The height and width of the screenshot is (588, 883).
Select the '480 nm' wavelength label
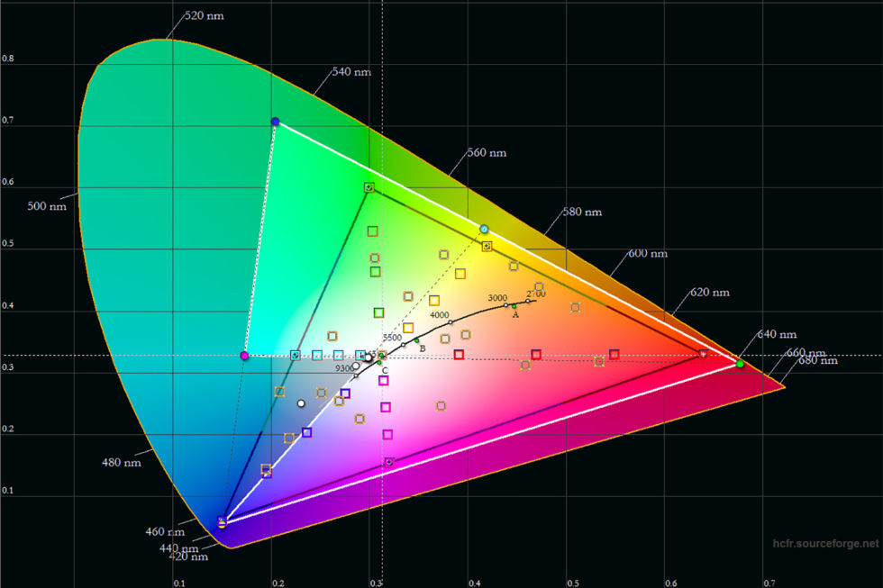coord(121,463)
